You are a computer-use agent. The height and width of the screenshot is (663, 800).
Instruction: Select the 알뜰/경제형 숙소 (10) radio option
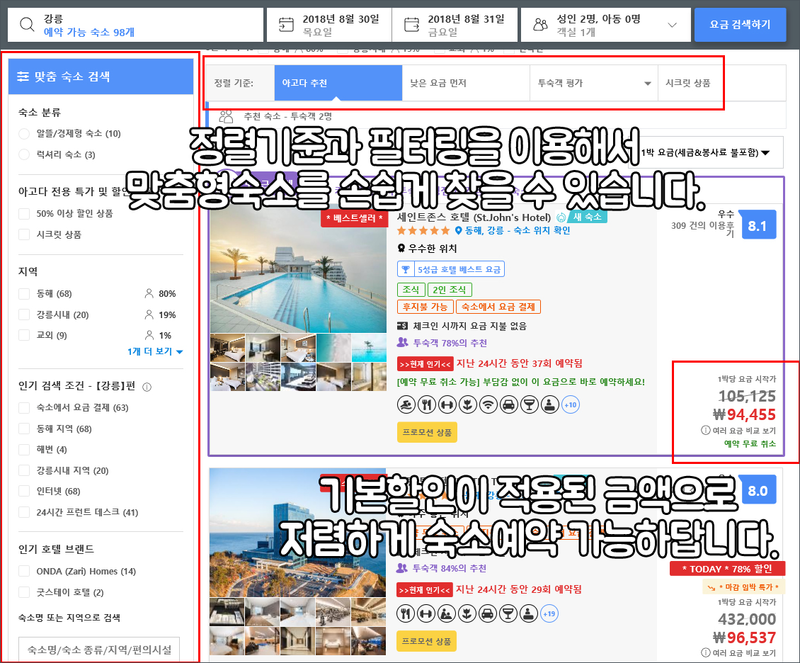click(x=24, y=134)
